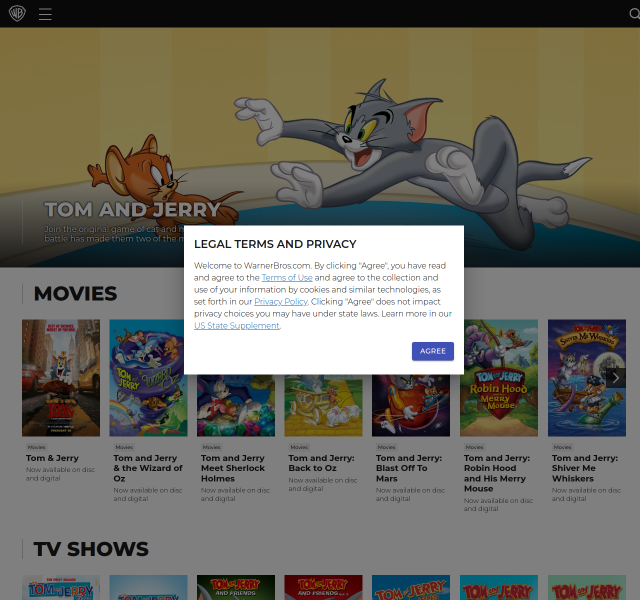Screen dimensions: 640x600
Task: Click the Warner Bros shield logo
Action: 17,13
